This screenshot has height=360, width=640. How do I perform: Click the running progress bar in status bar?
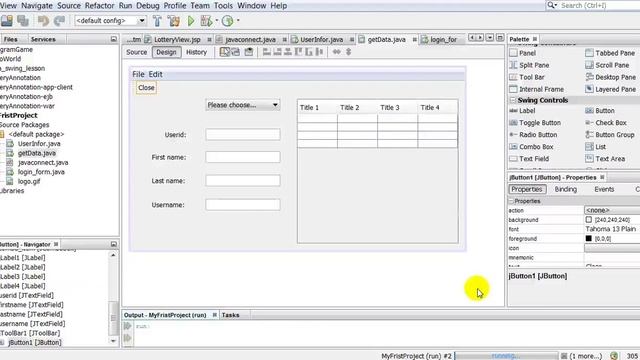coord(506,356)
